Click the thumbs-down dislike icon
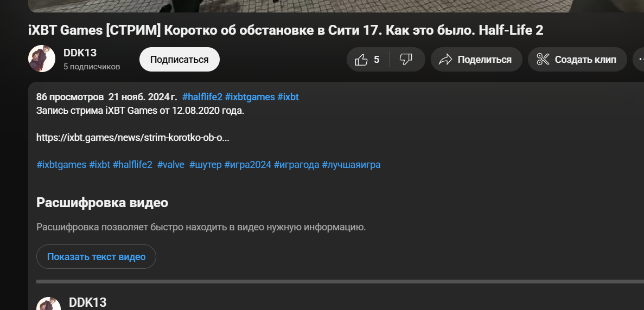Image resolution: width=644 pixels, height=310 pixels. point(406,60)
